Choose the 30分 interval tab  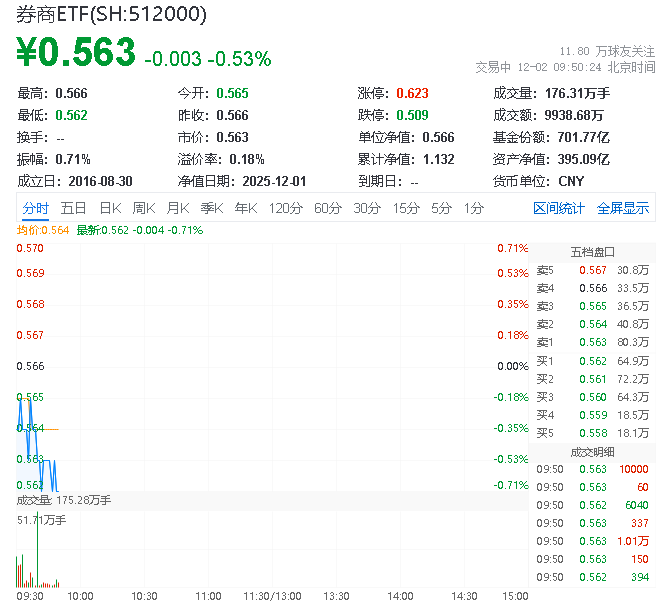point(366,208)
